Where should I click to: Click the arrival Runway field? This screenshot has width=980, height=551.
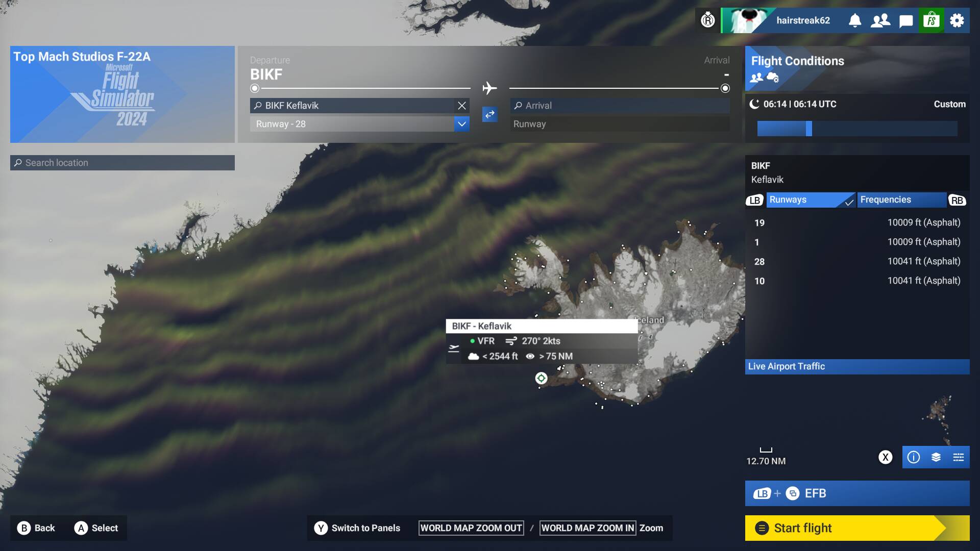click(x=620, y=124)
